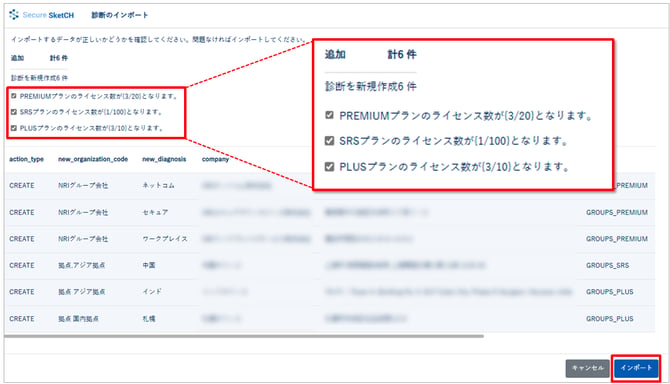This screenshot has height=384, width=670.
Task: Click the company column header
Action: [215, 159]
